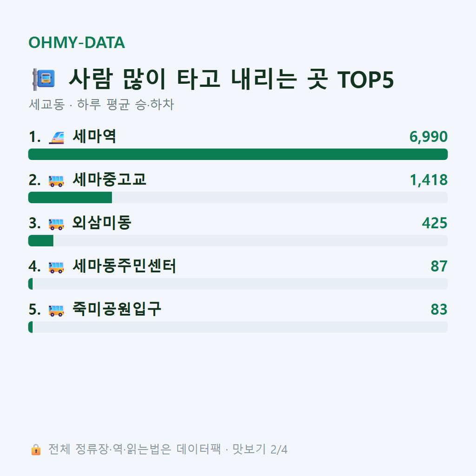Click the 세마역 progress bar

(238, 154)
